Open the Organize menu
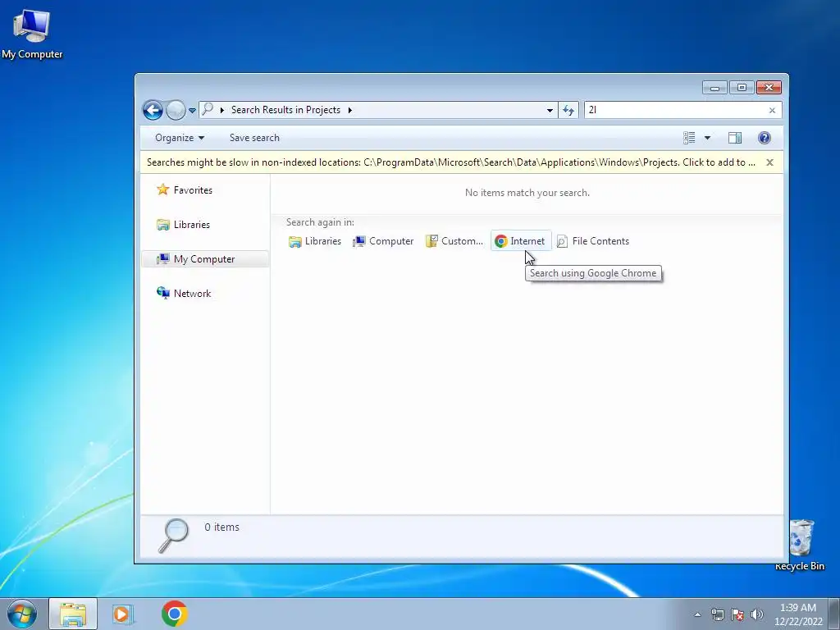Image resolution: width=840 pixels, height=630 pixels. pyautogui.click(x=180, y=138)
